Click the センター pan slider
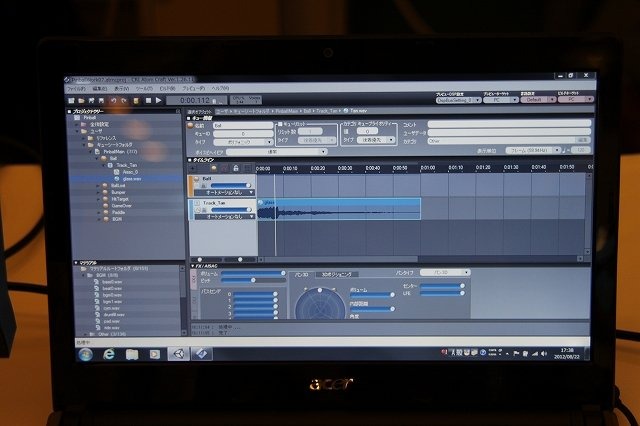640x426 pixels. [x=442, y=286]
